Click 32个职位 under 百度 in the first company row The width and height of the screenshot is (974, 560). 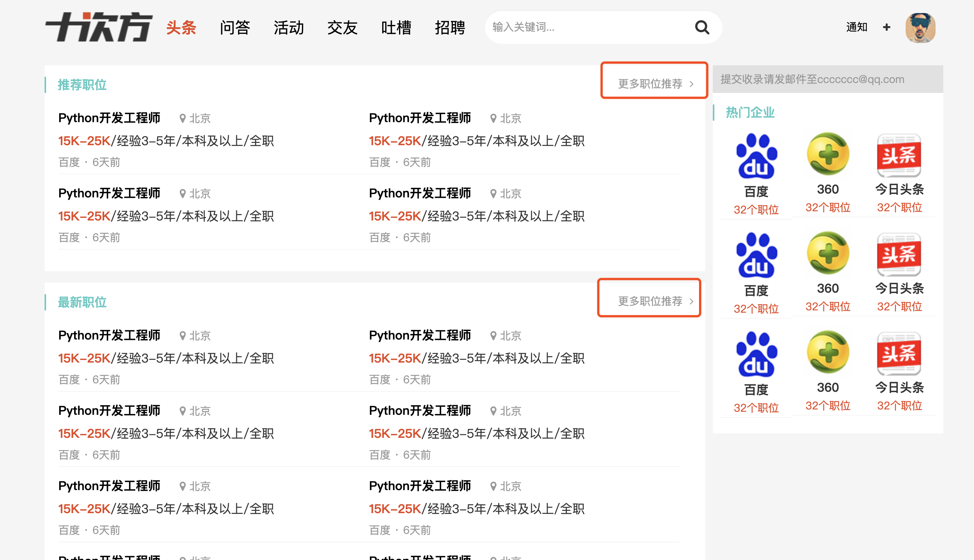(756, 210)
